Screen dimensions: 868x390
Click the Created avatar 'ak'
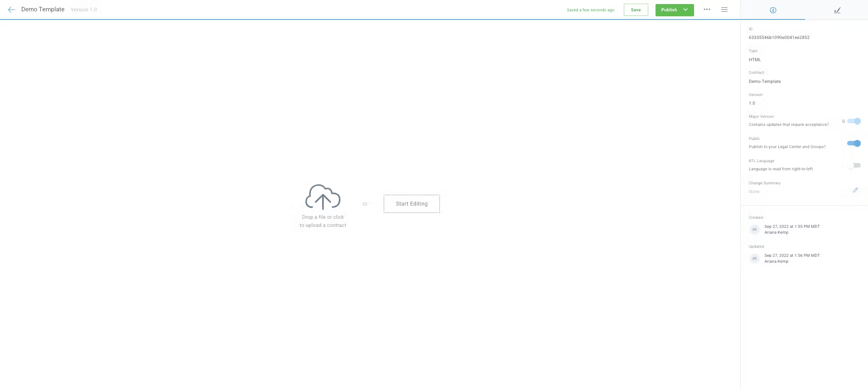click(754, 229)
